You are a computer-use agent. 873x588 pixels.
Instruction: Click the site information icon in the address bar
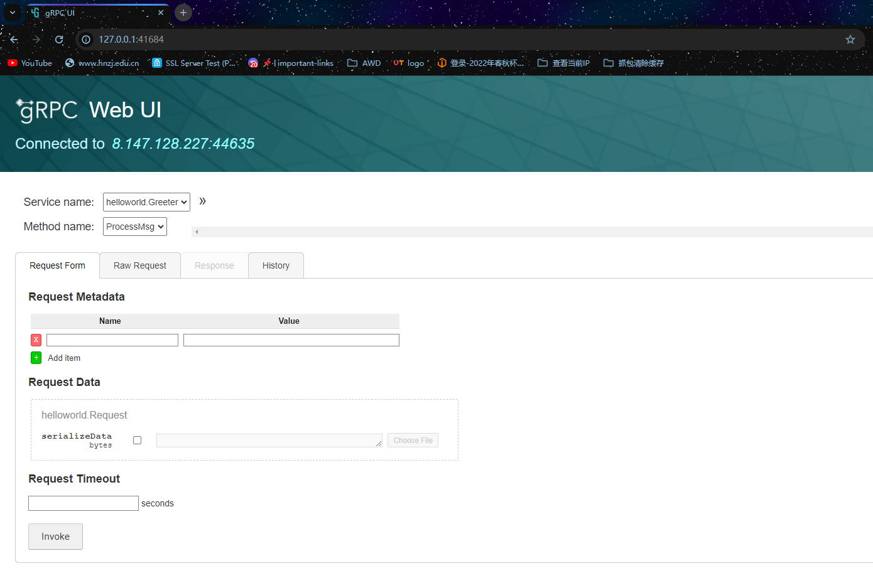click(86, 40)
